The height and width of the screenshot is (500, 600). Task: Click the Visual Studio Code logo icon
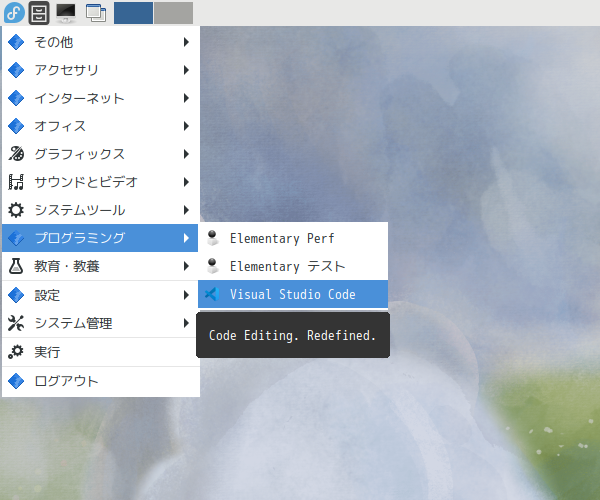coord(212,294)
